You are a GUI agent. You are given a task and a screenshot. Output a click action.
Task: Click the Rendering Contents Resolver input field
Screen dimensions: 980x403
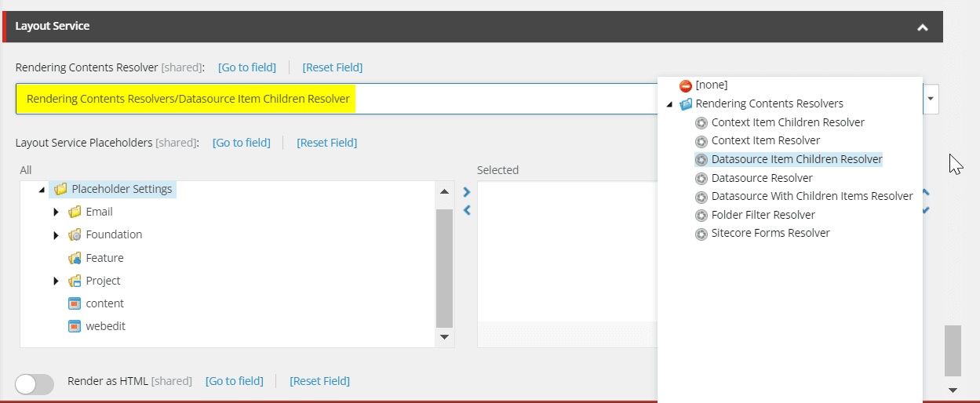coord(337,99)
